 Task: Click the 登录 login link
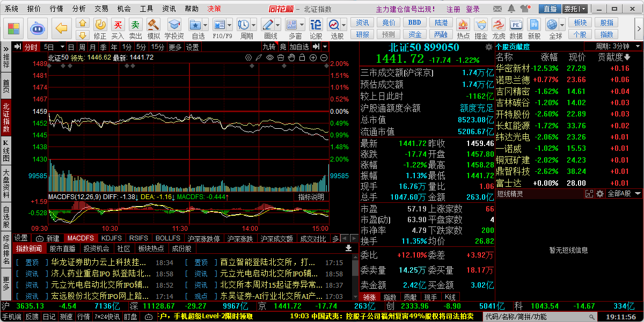click(x=472, y=9)
